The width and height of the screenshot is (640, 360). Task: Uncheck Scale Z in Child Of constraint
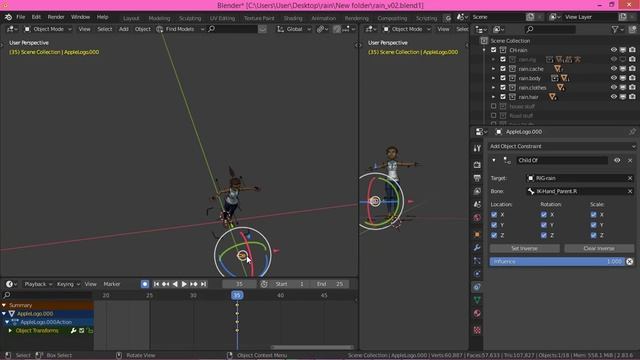[593, 236]
